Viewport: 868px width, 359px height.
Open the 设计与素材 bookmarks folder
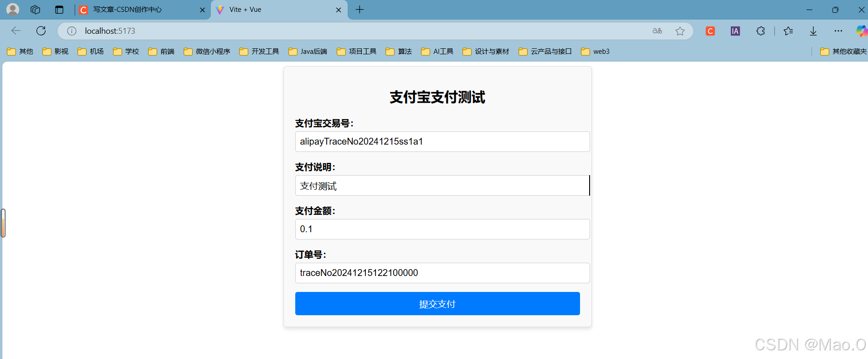coord(486,52)
